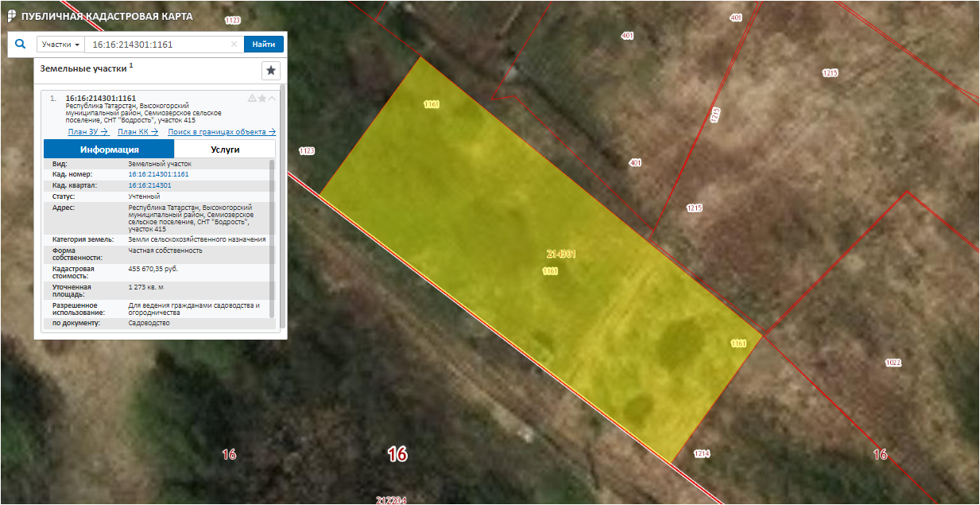Select the Информация tab
Screen dimensions: 980x505
point(109,149)
